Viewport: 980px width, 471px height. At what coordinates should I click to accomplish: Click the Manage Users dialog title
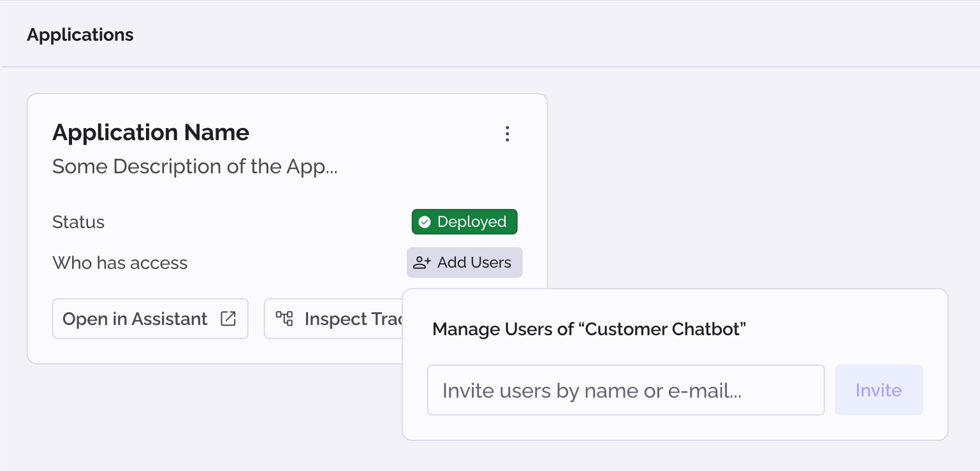point(590,329)
